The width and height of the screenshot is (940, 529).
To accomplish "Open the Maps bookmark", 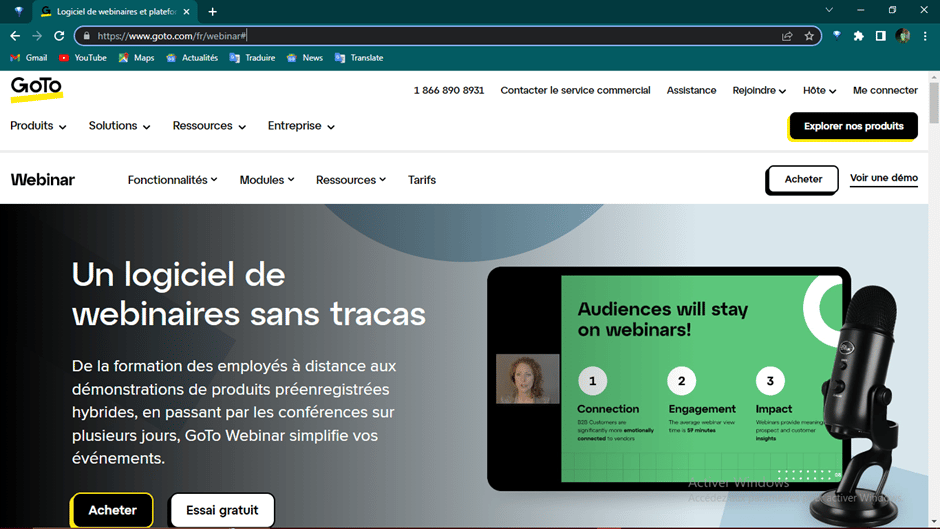I will (x=137, y=58).
